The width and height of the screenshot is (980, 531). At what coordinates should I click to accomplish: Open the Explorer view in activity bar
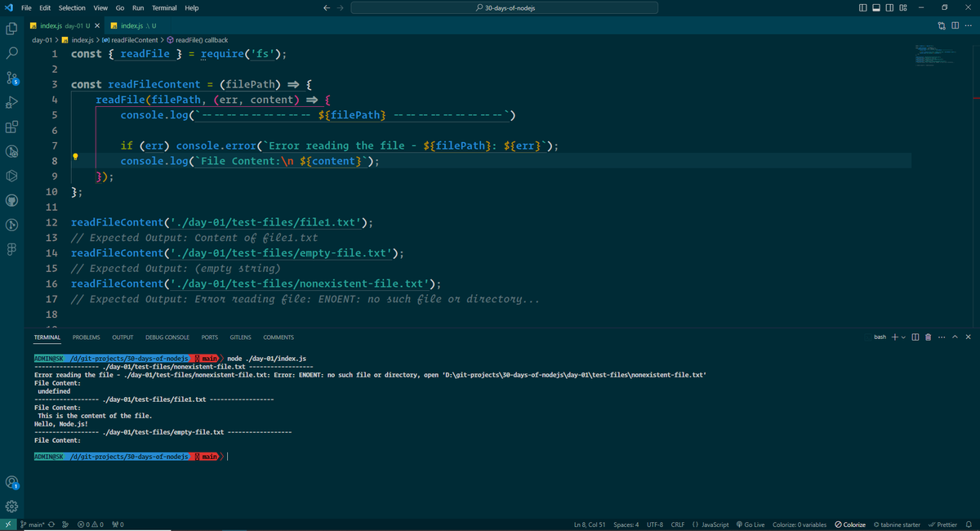coord(11,29)
